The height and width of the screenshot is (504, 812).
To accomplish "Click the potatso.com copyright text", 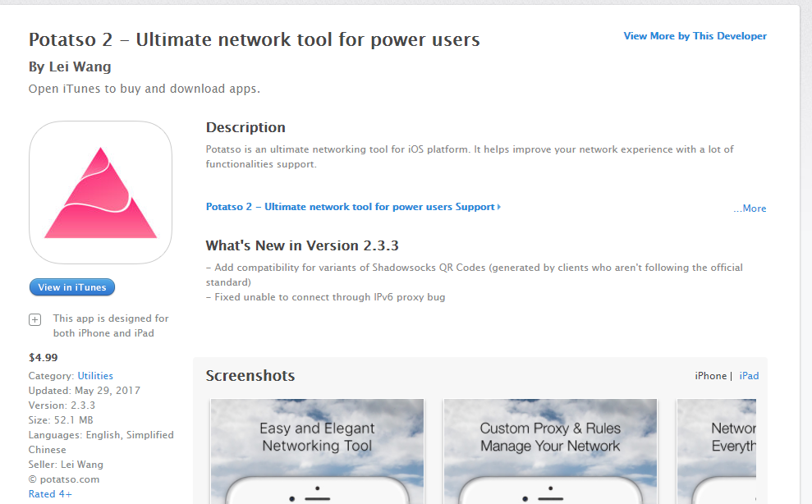I will [x=64, y=479].
